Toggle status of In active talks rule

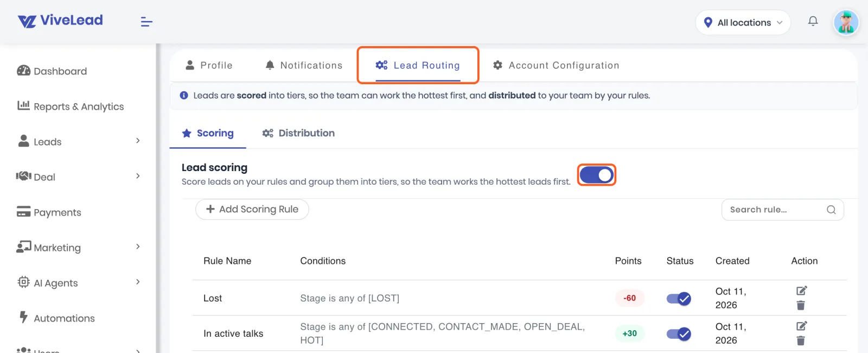click(x=679, y=333)
